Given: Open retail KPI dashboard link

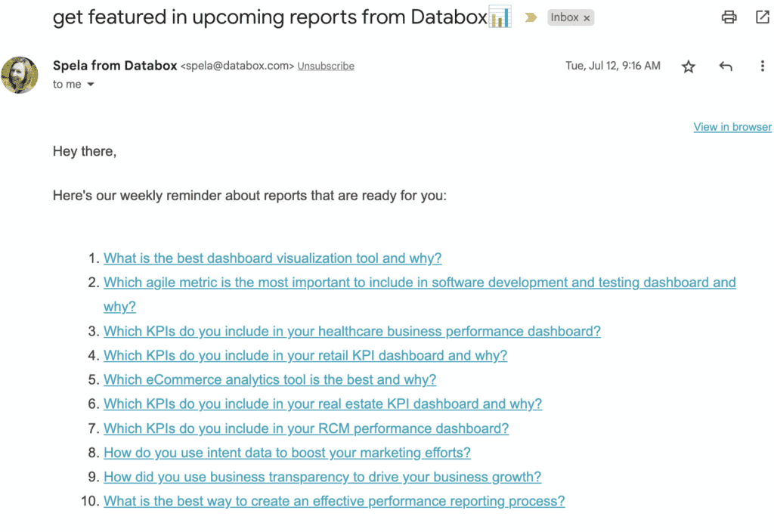Looking at the screenshot, I should click(305, 355).
